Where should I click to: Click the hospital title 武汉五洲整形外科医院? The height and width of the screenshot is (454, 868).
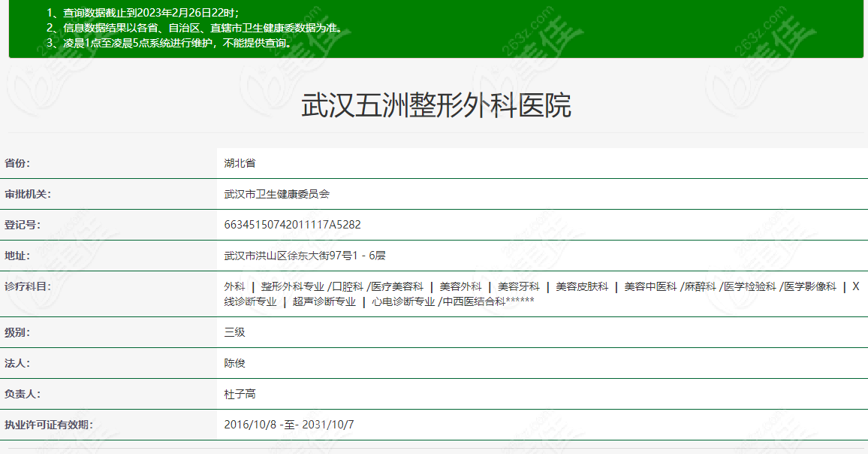click(x=436, y=105)
